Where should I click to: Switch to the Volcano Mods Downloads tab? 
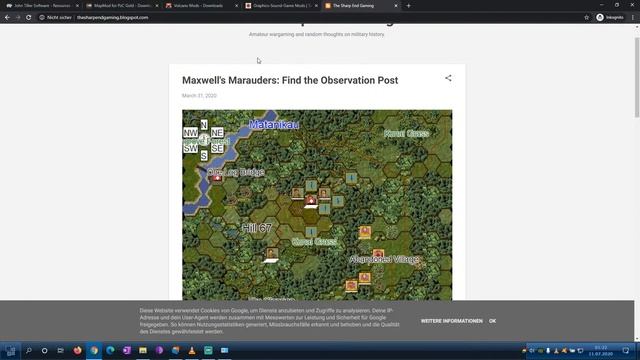[201, 6]
